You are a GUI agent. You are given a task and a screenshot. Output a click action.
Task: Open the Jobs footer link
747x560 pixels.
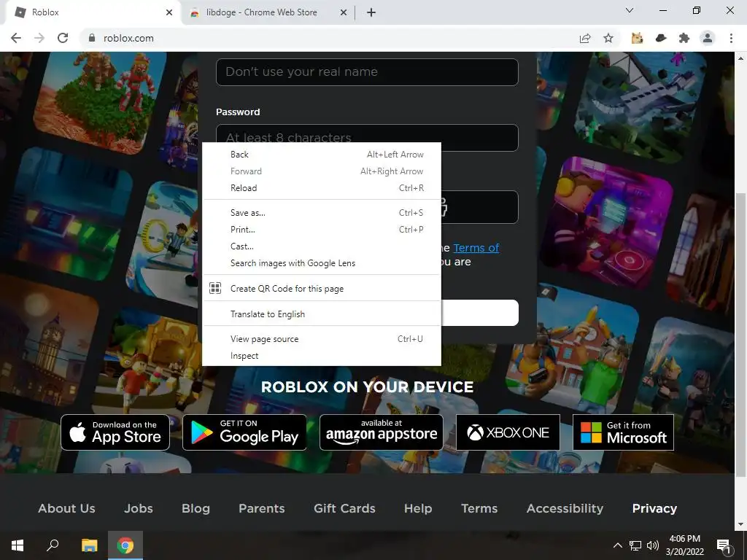pyautogui.click(x=139, y=508)
